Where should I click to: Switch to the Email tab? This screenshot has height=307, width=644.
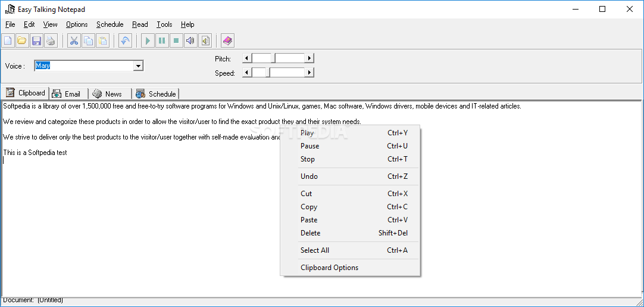coord(68,94)
